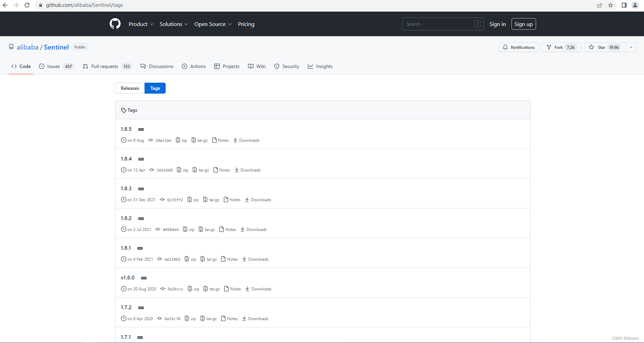The height and width of the screenshot is (343, 644).
Task: Open the GitHub home logo
Action: pos(115,24)
